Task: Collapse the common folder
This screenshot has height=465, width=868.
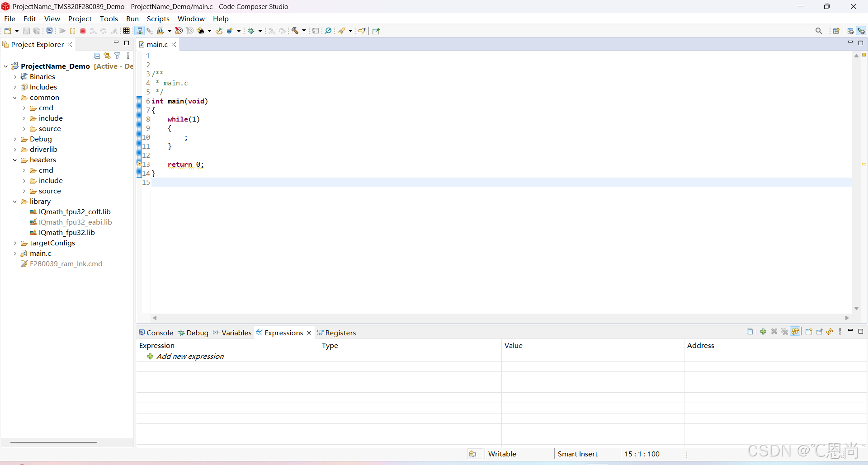Action: (x=15, y=98)
